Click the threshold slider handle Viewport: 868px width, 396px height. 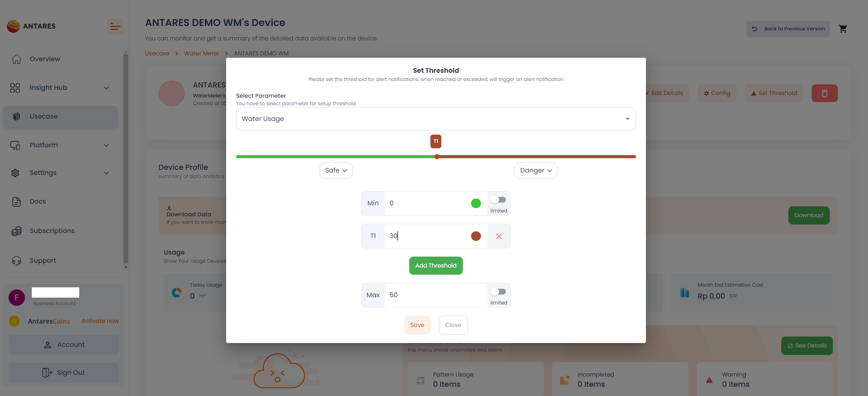437,157
